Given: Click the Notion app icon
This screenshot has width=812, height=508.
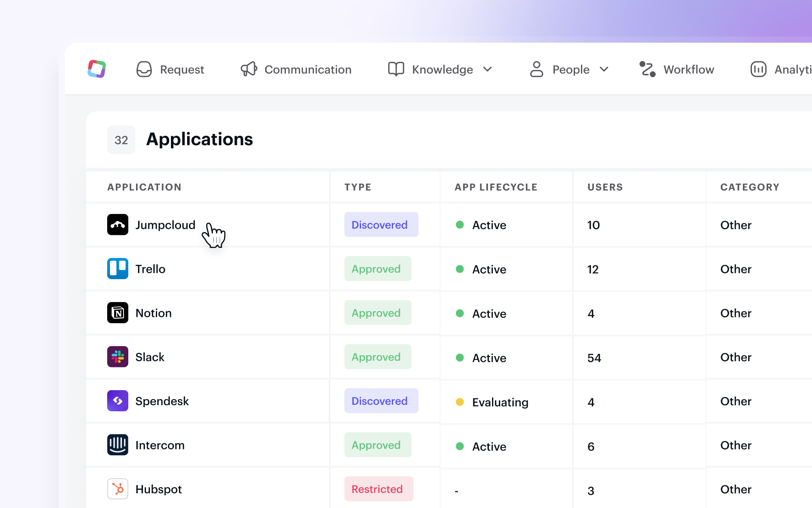Looking at the screenshot, I should [118, 313].
